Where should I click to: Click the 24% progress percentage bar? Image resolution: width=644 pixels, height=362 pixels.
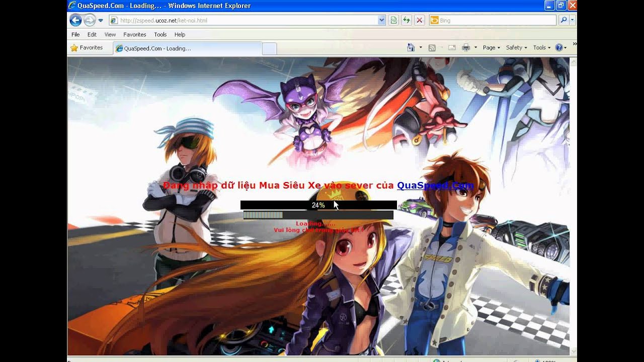[x=318, y=205]
